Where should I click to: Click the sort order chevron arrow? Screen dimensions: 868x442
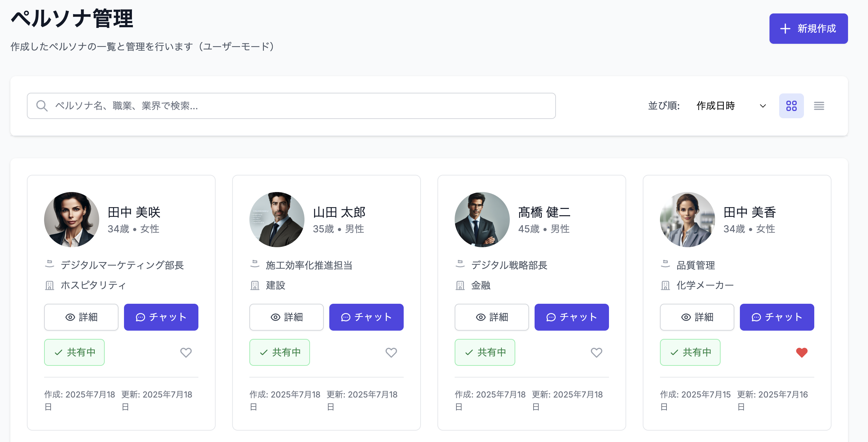point(763,106)
